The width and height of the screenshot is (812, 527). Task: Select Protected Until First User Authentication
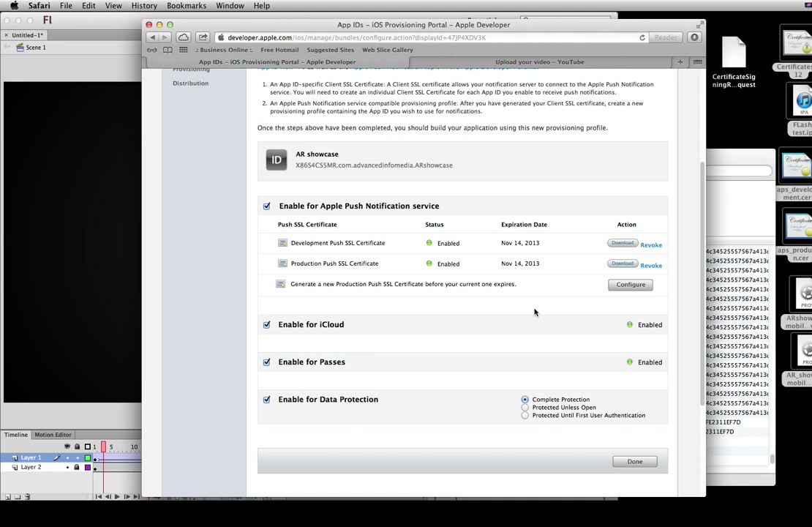pos(525,415)
